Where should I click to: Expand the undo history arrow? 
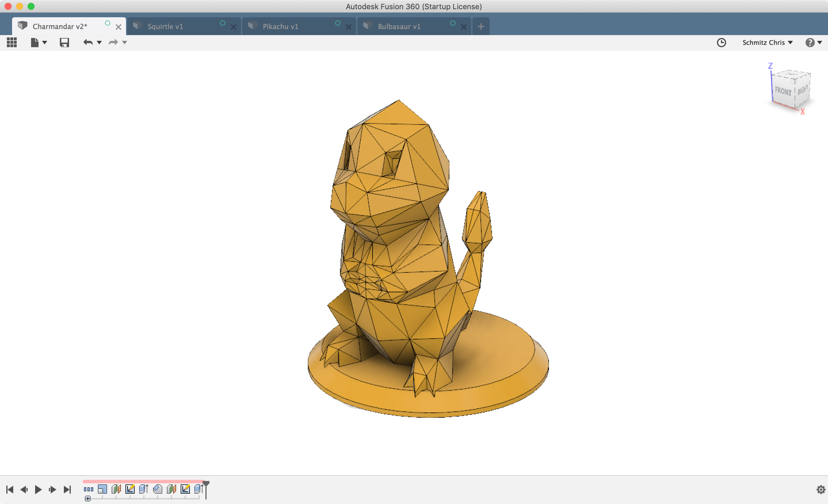pyautogui.click(x=99, y=42)
